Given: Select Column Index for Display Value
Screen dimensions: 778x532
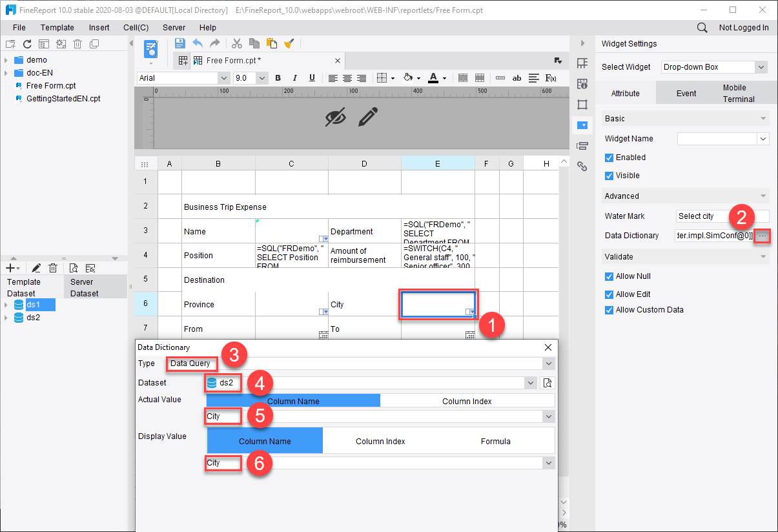Looking at the screenshot, I should click(x=380, y=441).
